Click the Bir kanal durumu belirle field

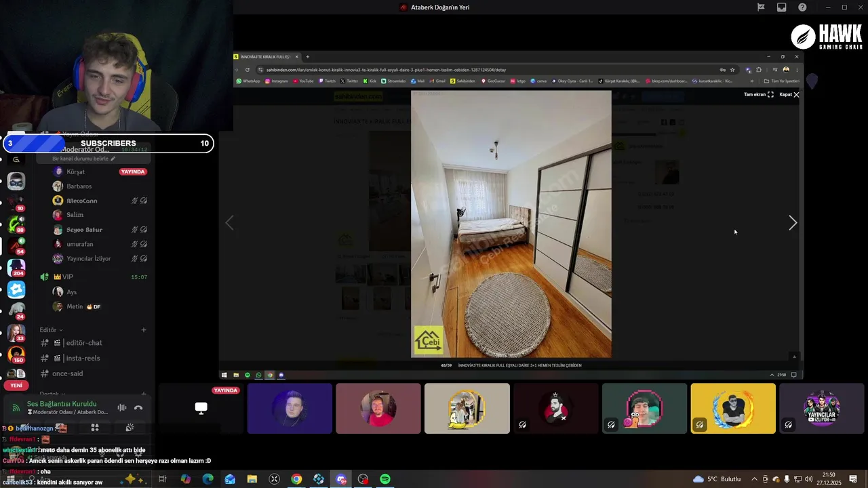(x=84, y=159)
